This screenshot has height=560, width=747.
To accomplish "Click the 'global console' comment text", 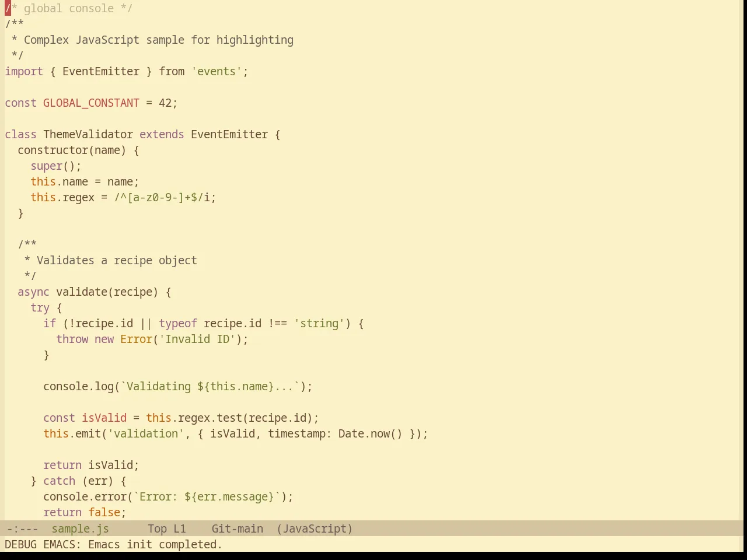I will pyautogui.click(x=69, y=8).
